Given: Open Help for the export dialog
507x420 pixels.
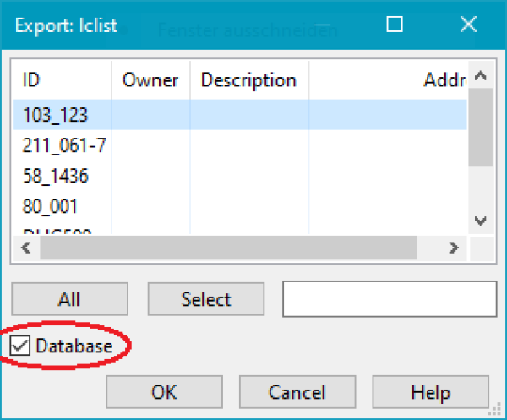Looking at the screenshot, I should click(430, 392).
